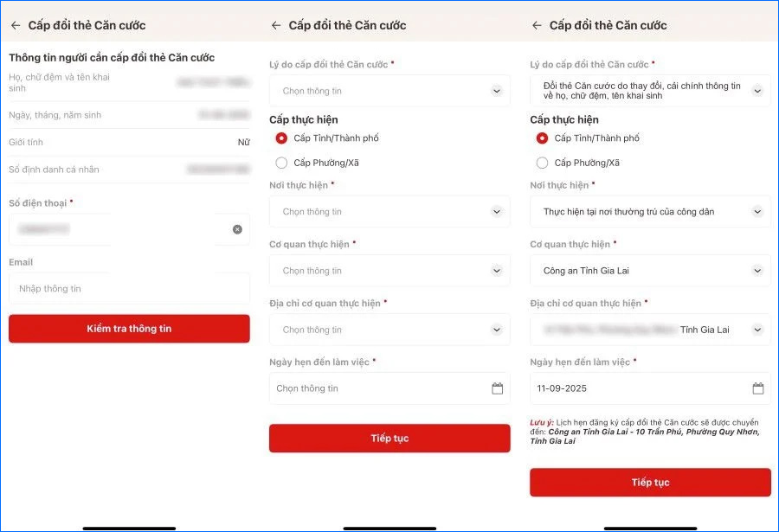779x532 pixels.
Task: Select Cấp Tỉnh/Thành phố radio in the right screen
Action: pyautogui.click(x=542, y=138)
